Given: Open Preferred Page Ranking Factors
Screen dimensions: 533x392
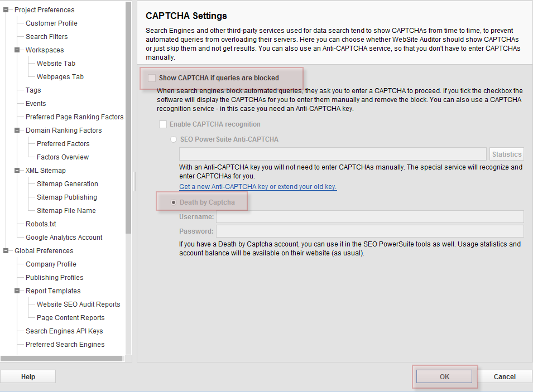Looking at the screenshot, I should [x=74, y=117].
